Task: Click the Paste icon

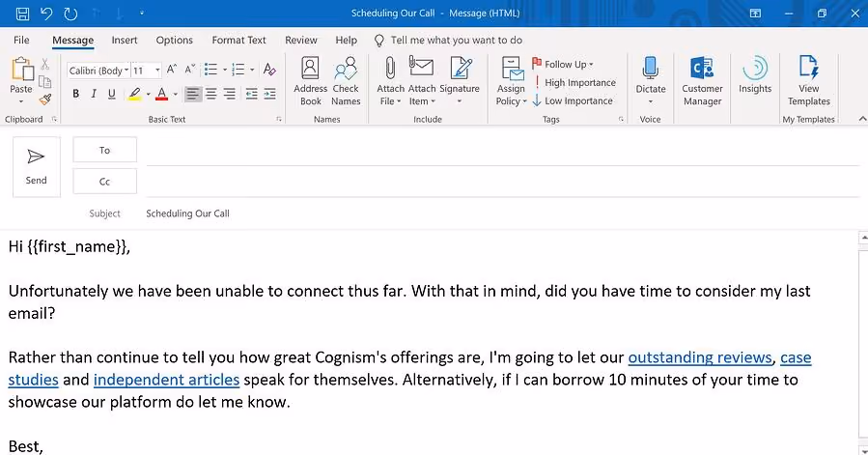Action: click(22, 69)
